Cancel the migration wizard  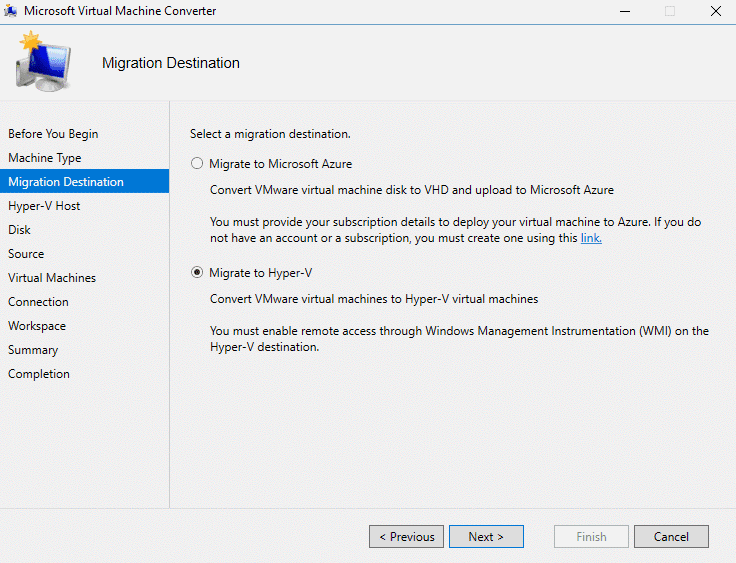[671, 537]
